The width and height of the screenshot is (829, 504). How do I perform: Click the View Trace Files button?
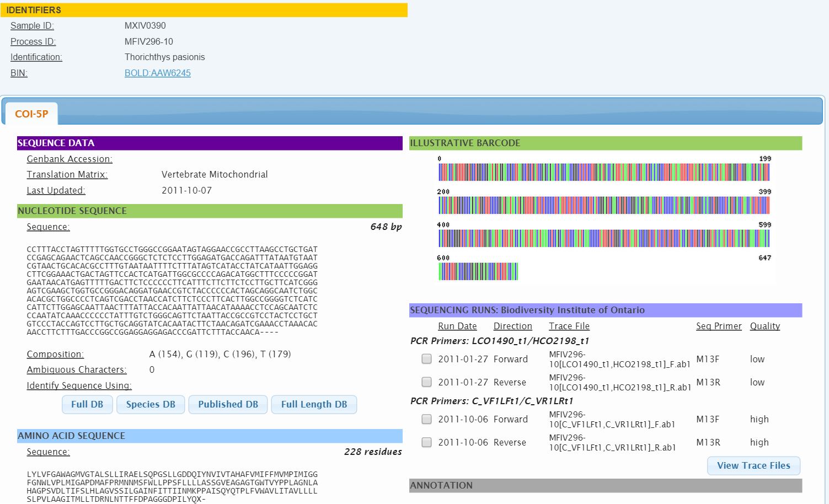(x=753, y=465)
